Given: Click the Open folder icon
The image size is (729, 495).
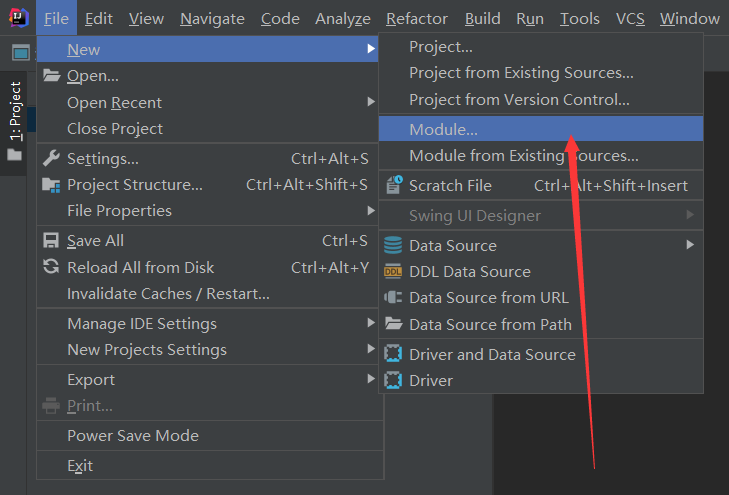Looking at the screenshot, I should (x=51, y=76).
